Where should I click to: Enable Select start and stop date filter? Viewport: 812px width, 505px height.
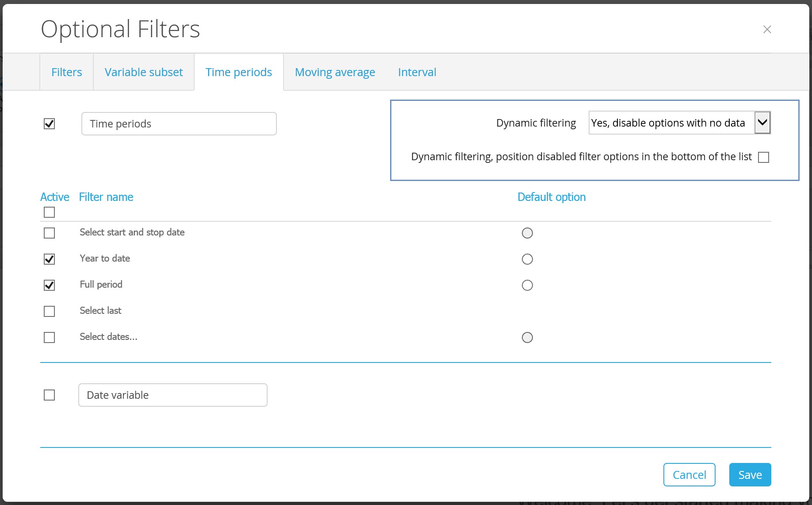click(50, 233)
